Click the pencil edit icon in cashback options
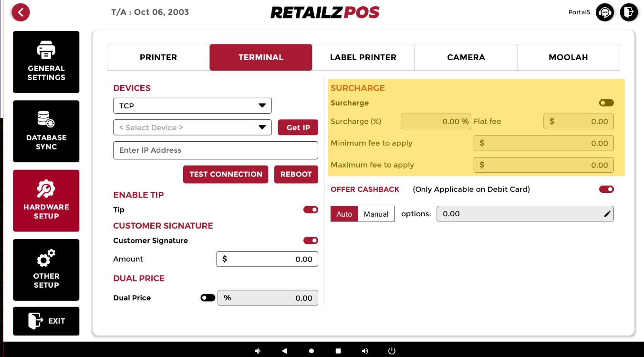This screenshot has width=644, height=357. click(607, 214)
